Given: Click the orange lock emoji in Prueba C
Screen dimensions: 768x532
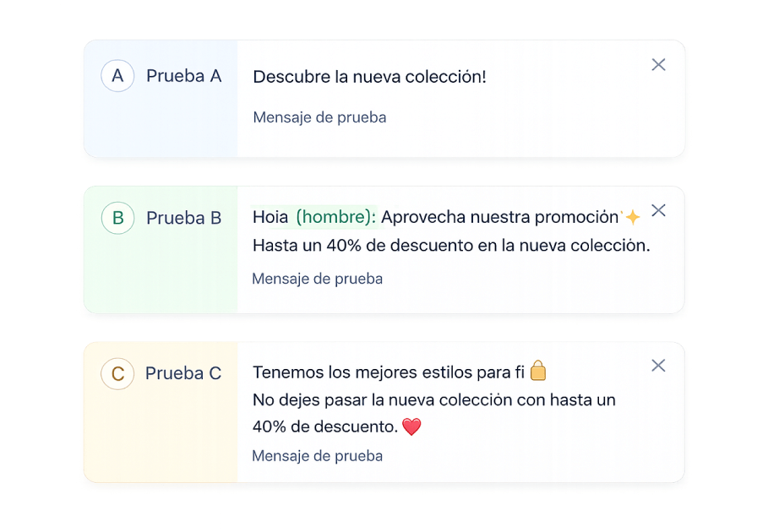Looking at the screenshot, I should pos(539,371).
